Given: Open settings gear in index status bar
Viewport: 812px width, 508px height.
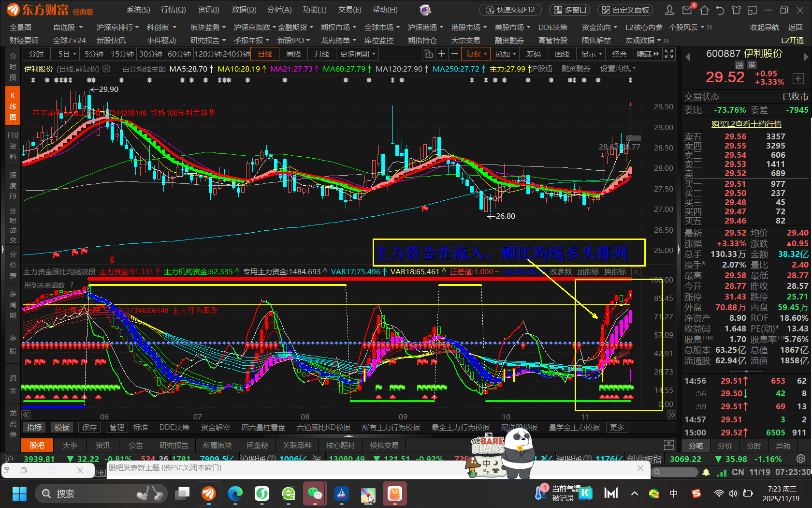Looking at the screenshot, I should (x=801, y=459).
